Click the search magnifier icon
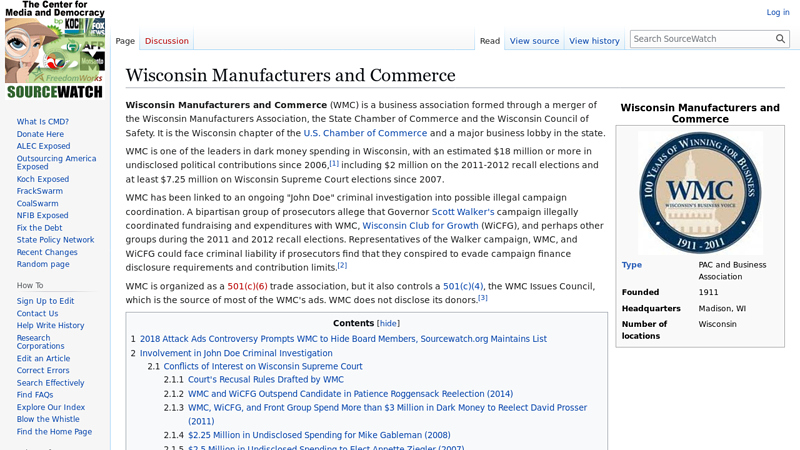 click(780, 39)
